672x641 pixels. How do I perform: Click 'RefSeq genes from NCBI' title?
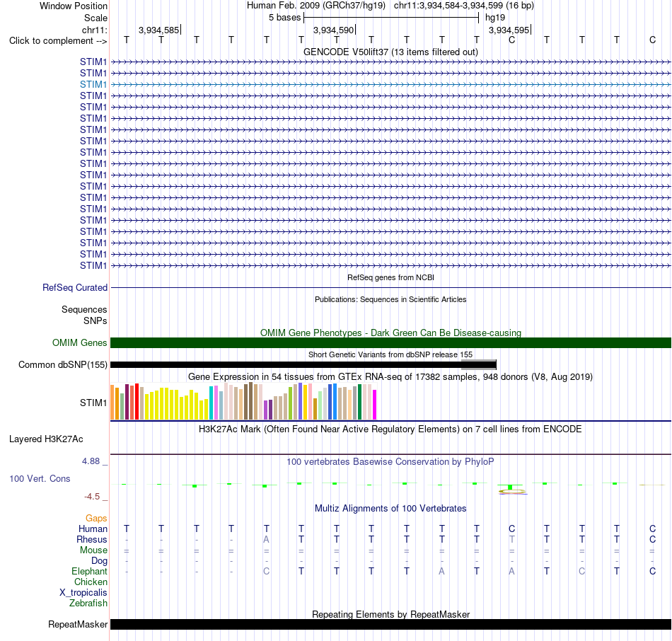pyautogui.click(x=390, y=277)
